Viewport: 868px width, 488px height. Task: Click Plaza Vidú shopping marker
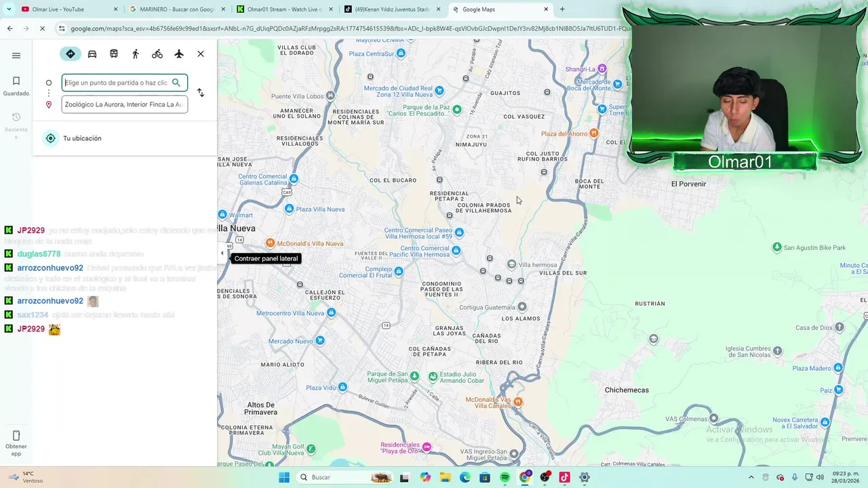point(342,388)
